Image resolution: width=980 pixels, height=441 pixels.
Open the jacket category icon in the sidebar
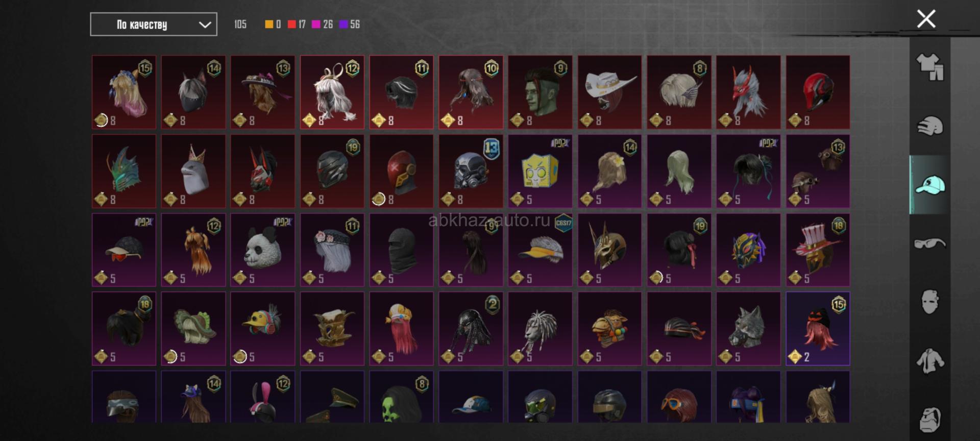pyautogui.click(x=930, y=361)
